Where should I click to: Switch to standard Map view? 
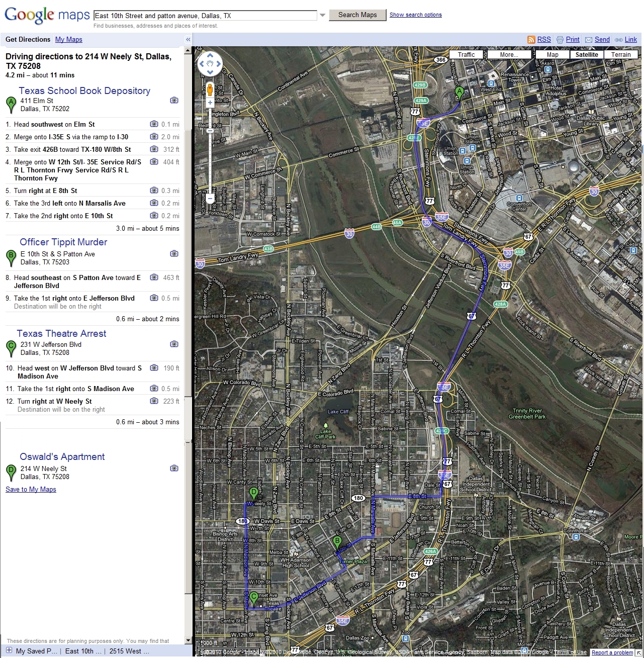pyautogui.click(x=553, y=55)
